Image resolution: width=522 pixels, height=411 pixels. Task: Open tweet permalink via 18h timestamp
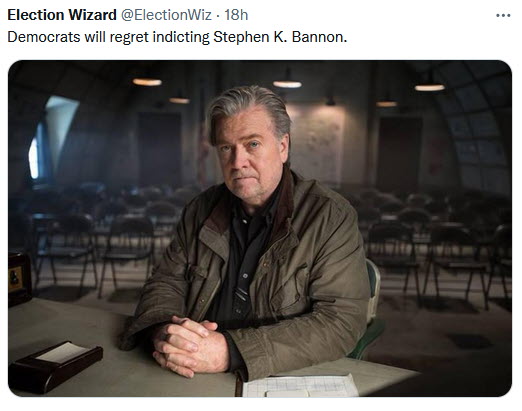[236, 15]
